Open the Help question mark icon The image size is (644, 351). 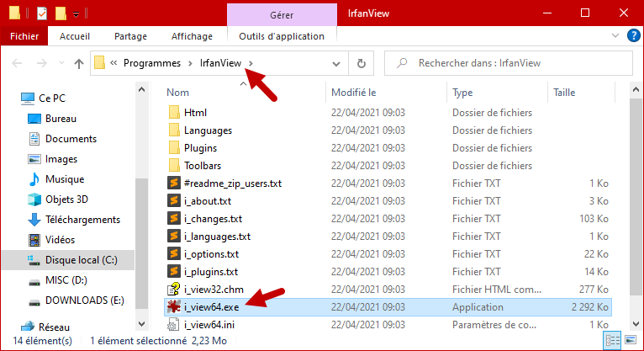[x=634, y=35]
